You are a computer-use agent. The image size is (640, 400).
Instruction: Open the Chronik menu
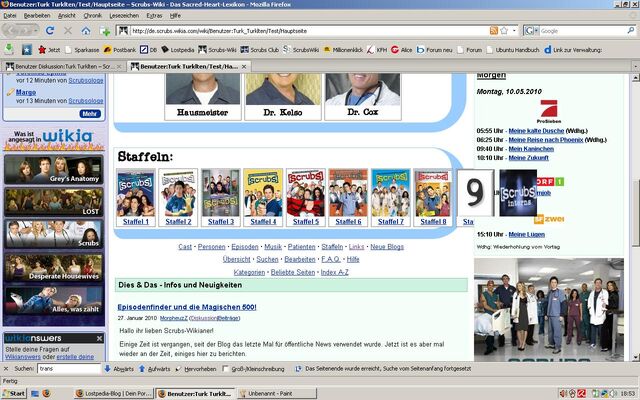point(93,16)
